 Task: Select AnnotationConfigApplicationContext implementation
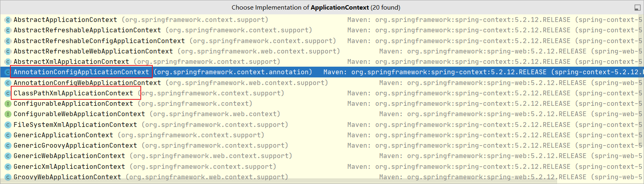coord(81,72)
